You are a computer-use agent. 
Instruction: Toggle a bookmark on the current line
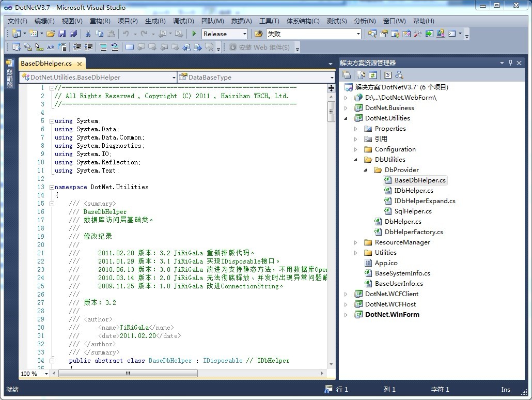click(x=129, y=47)
